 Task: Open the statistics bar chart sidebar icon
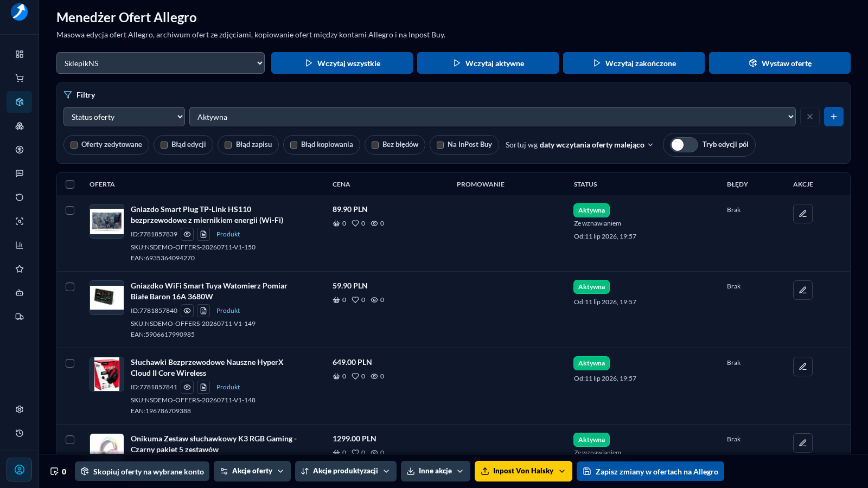(20, 245)
